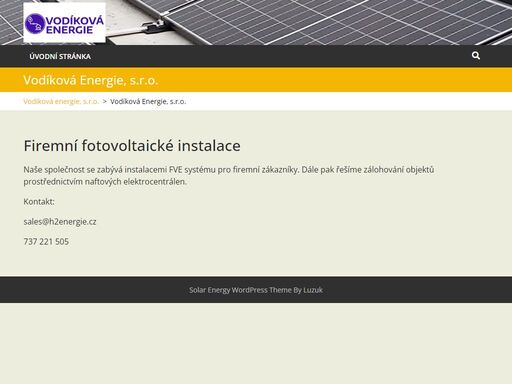Click the word VODÍKOVÁ in the logo
This screenshot has width=512, height=384.
tap(74, 21)
